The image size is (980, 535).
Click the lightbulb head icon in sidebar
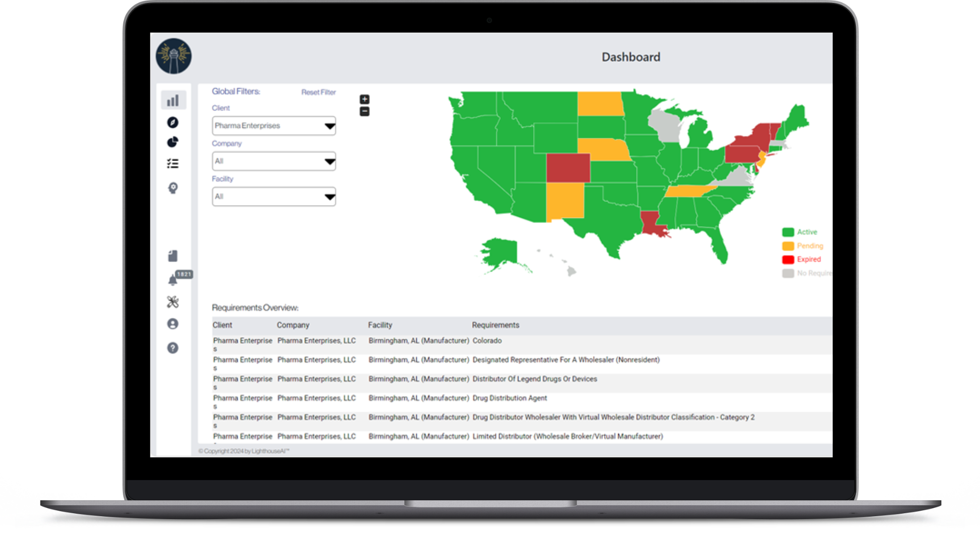173,188
